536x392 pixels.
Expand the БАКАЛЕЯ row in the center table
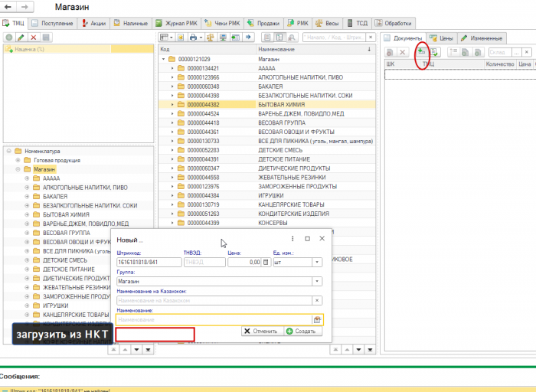172,87
